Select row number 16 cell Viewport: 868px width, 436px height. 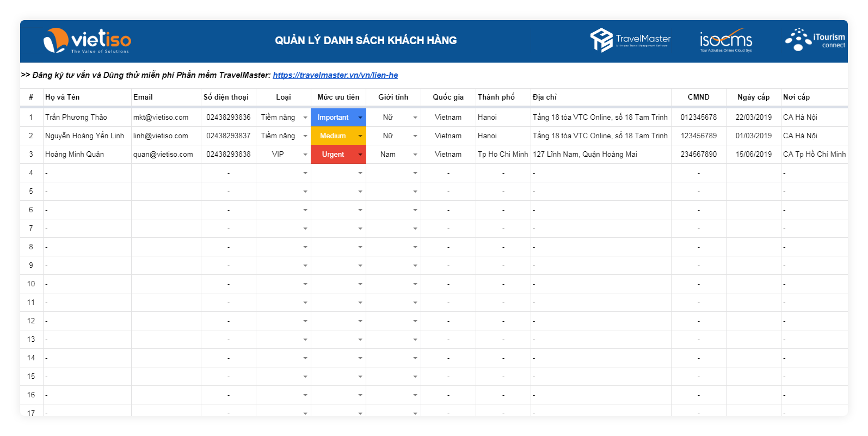click(32, 395)
